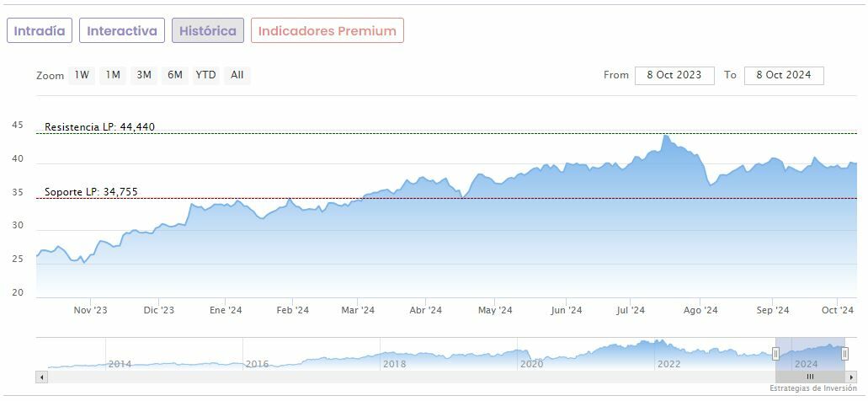The height and width of the screenshot is (401, 868).
Task: Grab the right navigator range handle
Action: click(x=844, y=354)
